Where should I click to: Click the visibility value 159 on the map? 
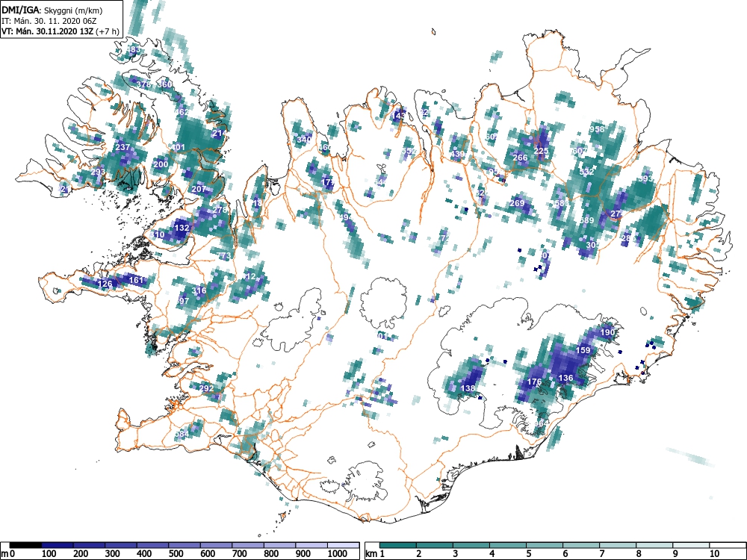point(583,350)
